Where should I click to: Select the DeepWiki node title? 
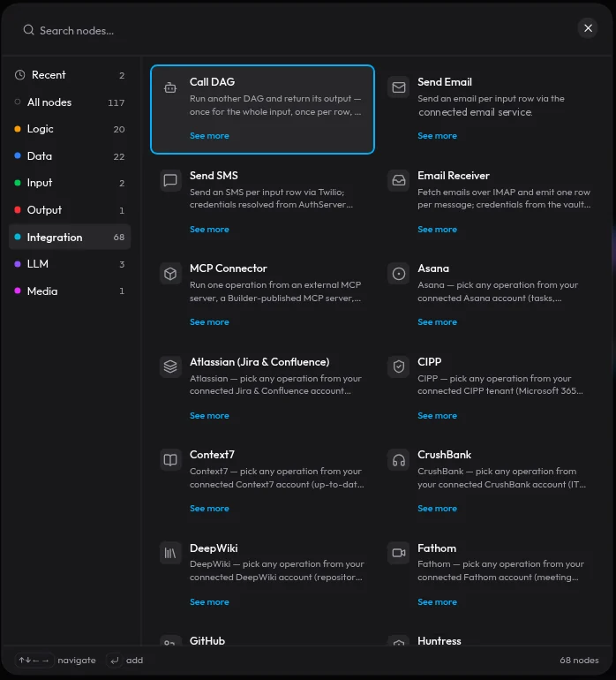click(214, 548)
